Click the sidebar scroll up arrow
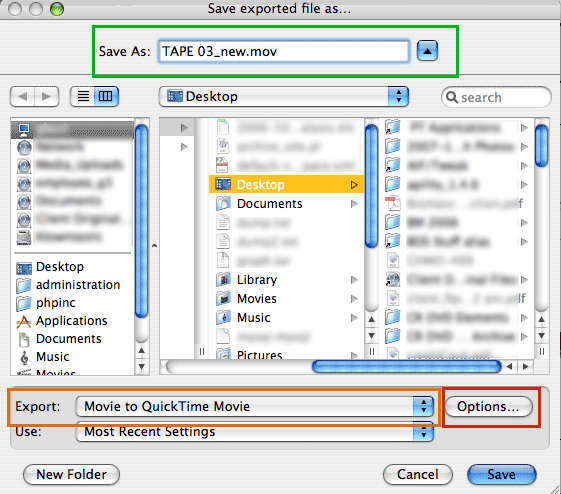 click(142, 351)
